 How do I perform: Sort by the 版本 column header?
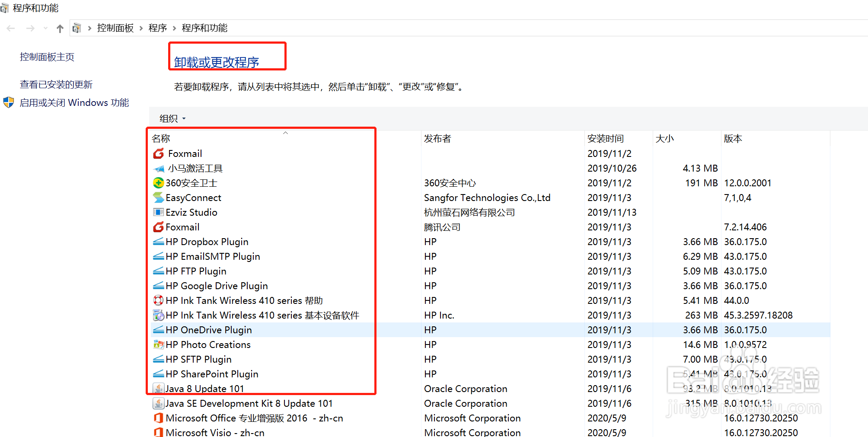point(775,138)
